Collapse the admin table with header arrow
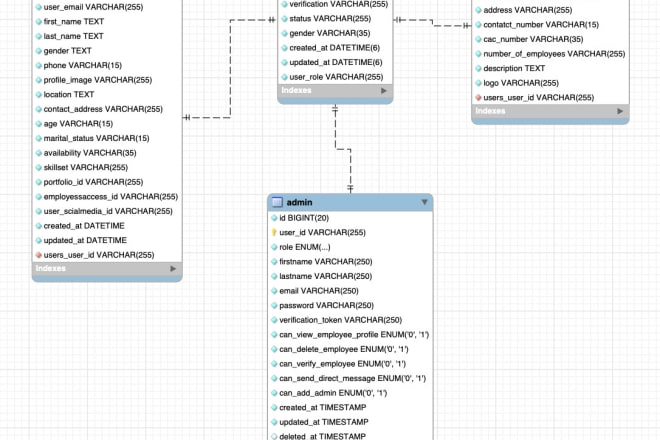Image resolution: width=660 pixels, height=440 pixels. click(424, 202)
